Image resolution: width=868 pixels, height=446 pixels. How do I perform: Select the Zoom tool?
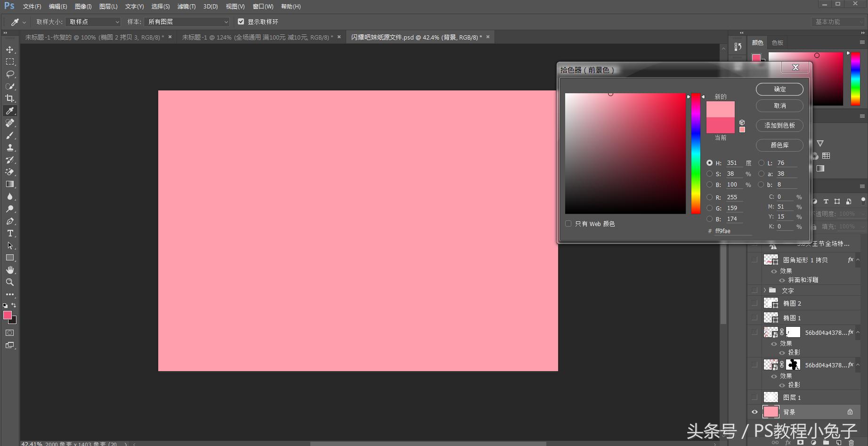coord(9,283)
